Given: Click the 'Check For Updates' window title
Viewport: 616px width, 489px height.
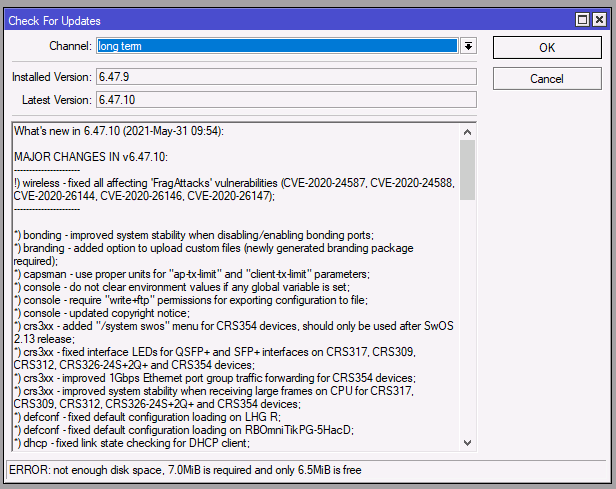Looking at the screenshot, I should [55, 21].
